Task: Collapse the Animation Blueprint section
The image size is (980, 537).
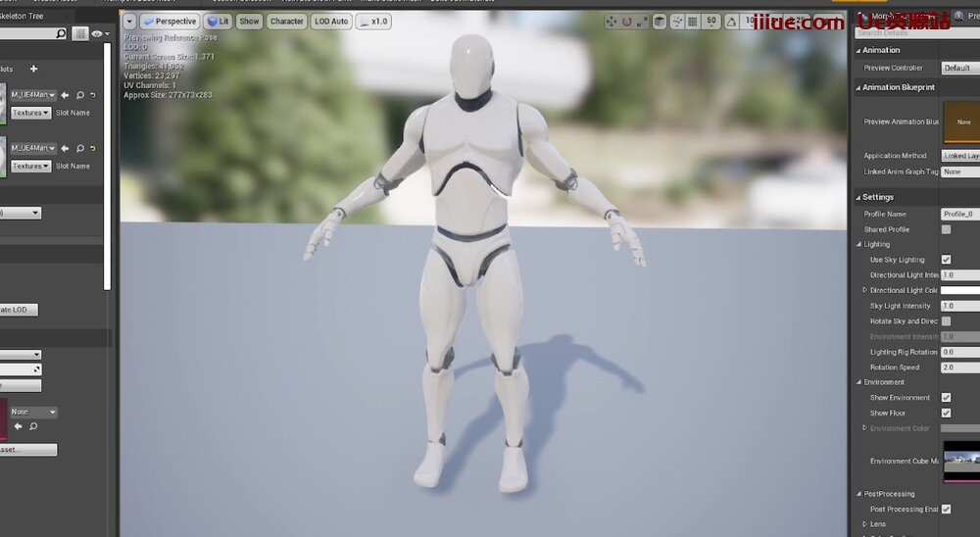Action: [x=859, y=87]
